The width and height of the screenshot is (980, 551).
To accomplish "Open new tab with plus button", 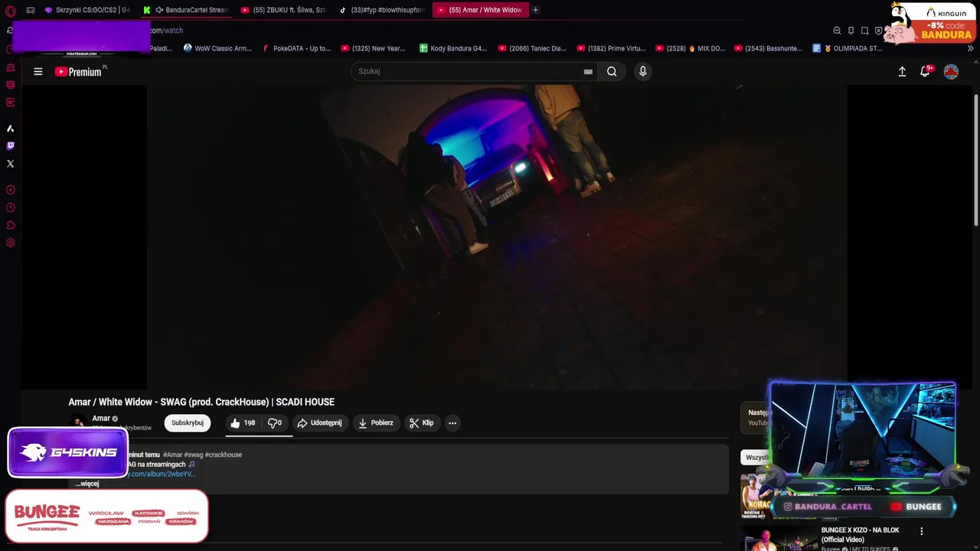I will (535, 10).
